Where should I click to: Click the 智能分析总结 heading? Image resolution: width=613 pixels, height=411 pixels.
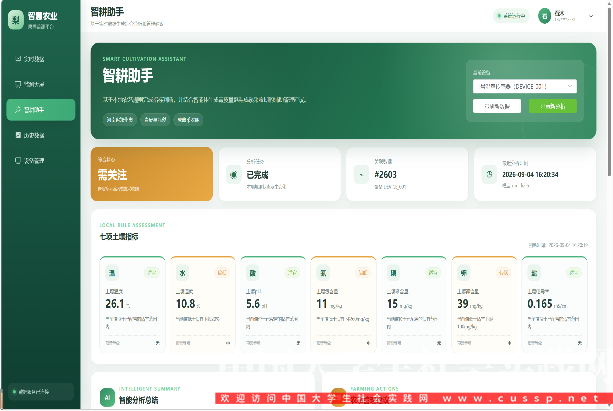coord(138,400)
